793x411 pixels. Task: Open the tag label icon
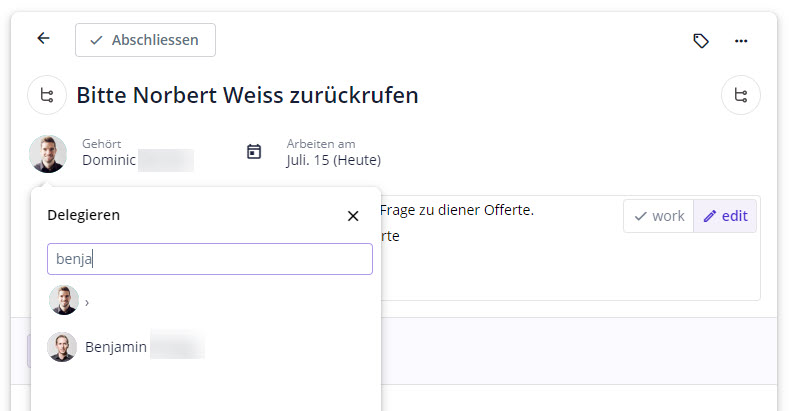[x=701, y=40]
